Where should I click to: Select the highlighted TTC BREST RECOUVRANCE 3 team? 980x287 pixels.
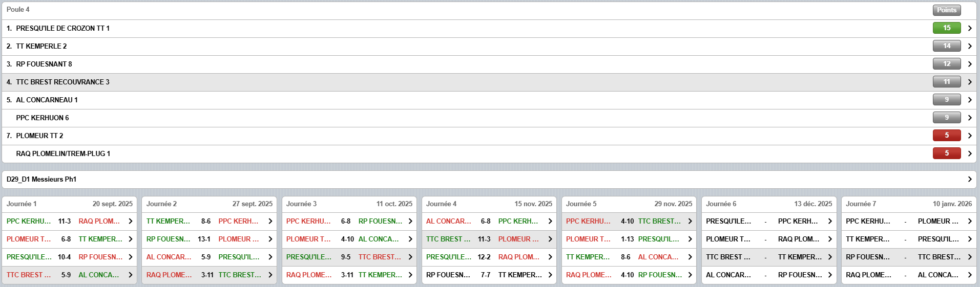tap(62, 82)
